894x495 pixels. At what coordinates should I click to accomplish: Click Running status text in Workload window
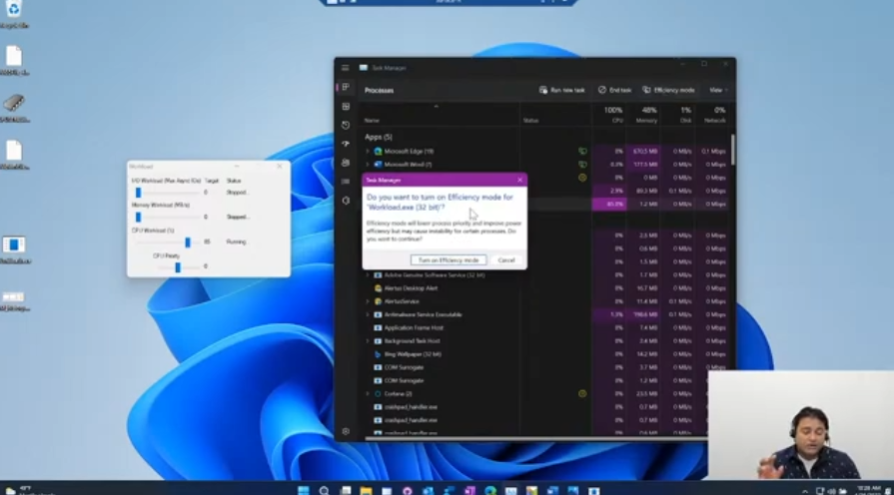[x=236, y=242]
